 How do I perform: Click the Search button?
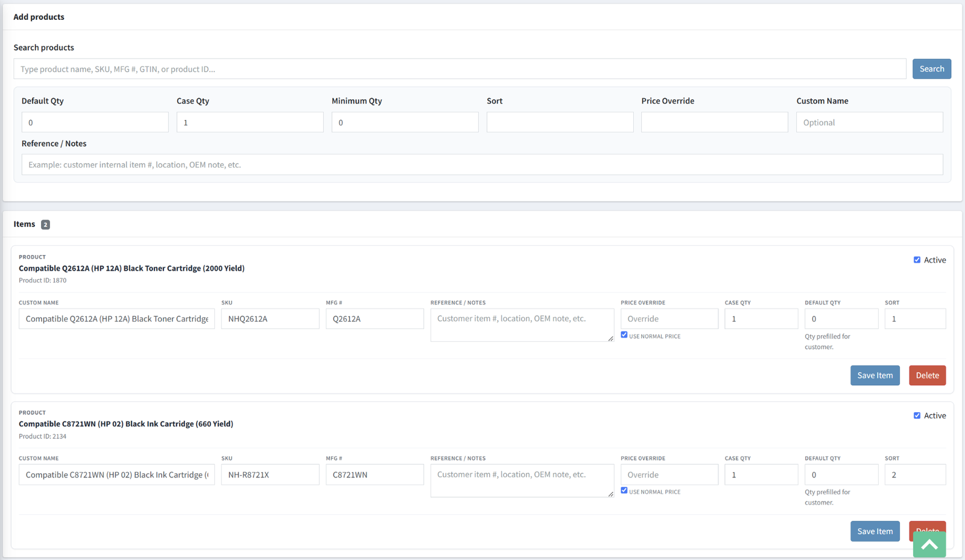[x=931, y=69]
